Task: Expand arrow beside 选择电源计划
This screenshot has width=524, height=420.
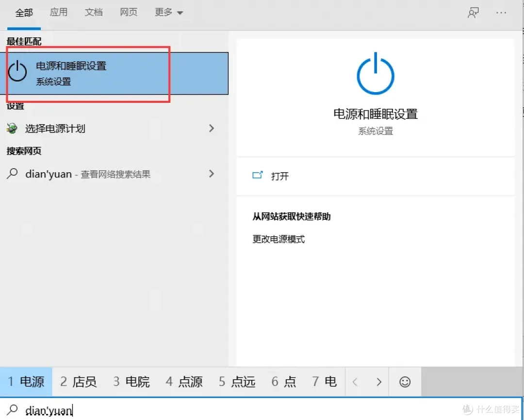Action: tap(211, 129)
